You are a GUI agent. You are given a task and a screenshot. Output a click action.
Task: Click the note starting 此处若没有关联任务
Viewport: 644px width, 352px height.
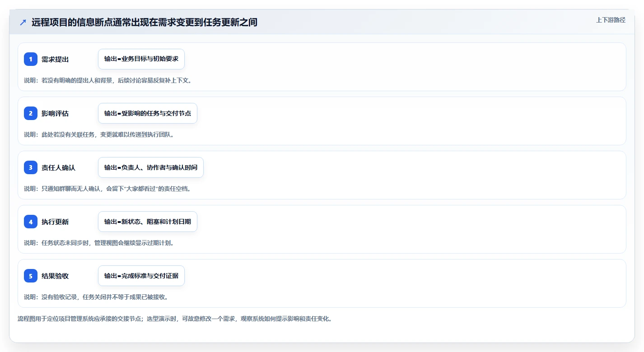(x=99, y=134)
